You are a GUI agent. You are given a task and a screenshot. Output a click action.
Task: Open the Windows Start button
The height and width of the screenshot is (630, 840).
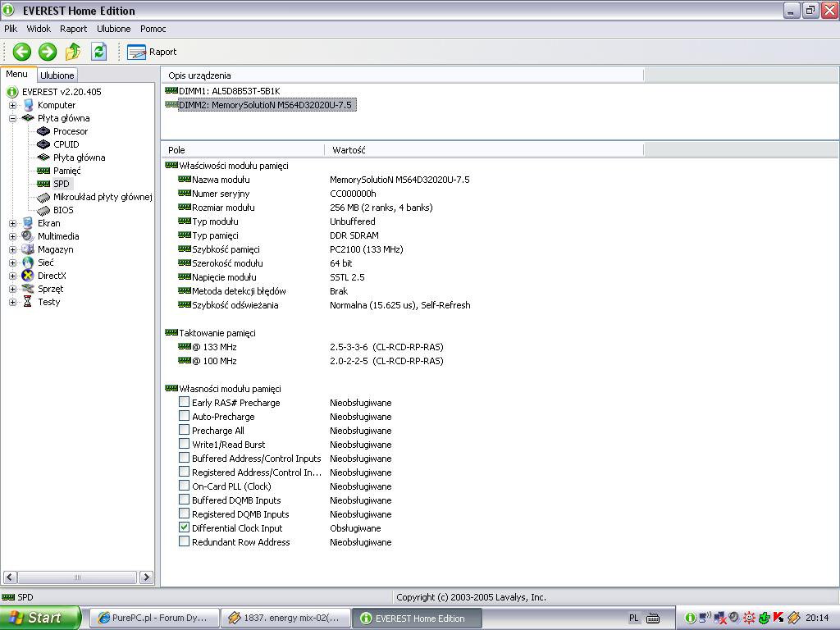[39, 618]
